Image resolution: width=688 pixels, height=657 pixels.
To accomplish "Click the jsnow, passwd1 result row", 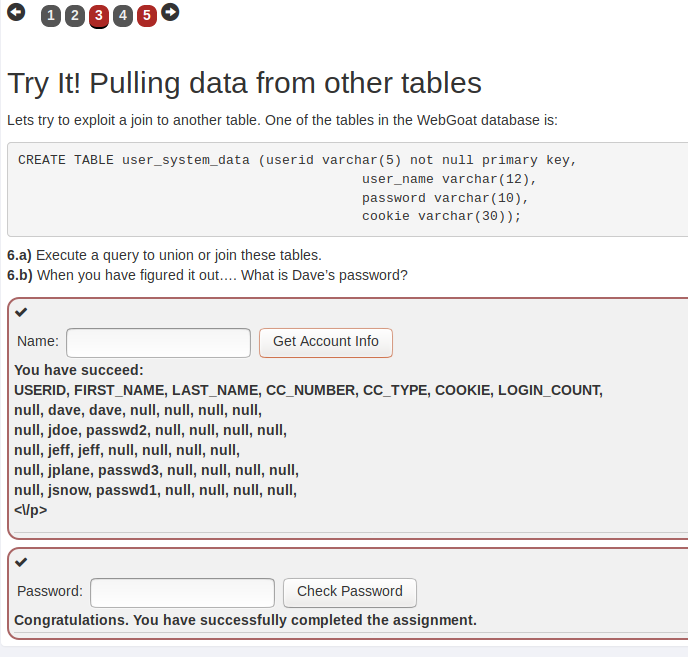I will (x=155, y=490).
